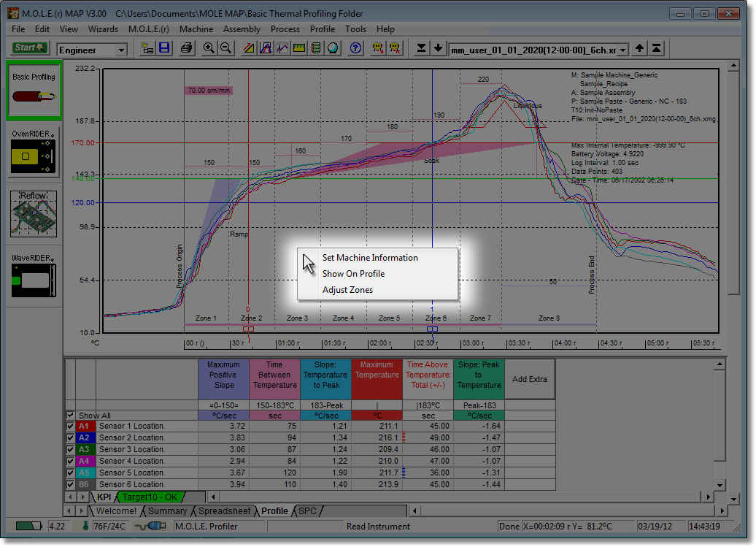
Task: Click the Time Between Temperature column header
Action: tap(275, 379)
